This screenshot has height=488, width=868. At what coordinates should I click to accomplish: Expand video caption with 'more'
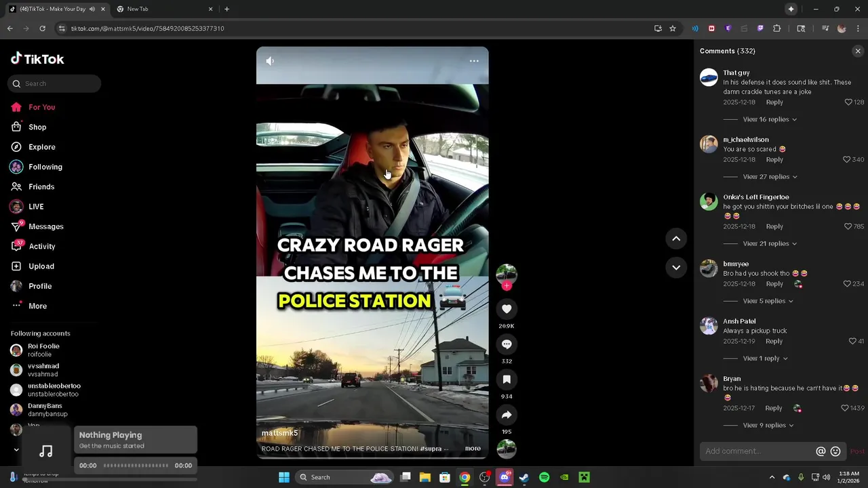click(x=473, y=449)
